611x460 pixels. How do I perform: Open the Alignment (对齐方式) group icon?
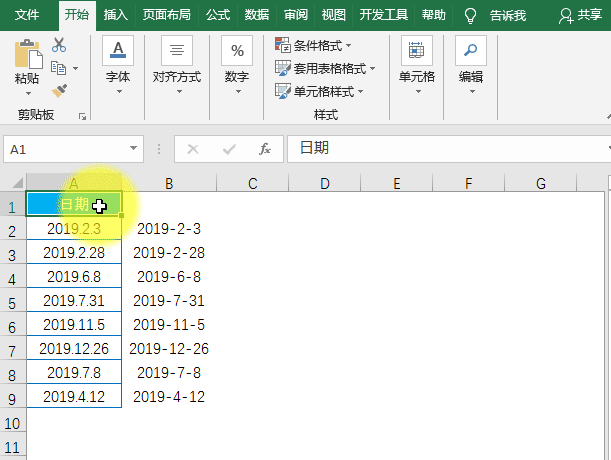[x=177, y=50]
